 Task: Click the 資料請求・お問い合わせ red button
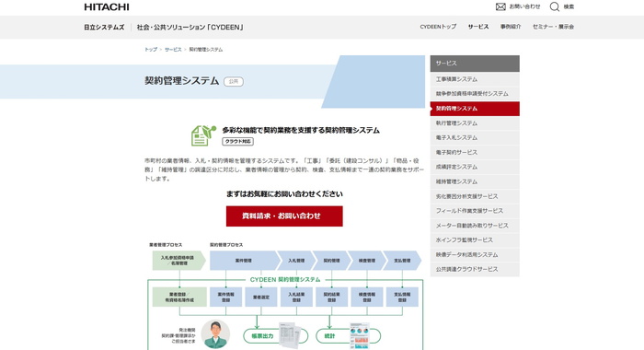click(x=284, y=216)
